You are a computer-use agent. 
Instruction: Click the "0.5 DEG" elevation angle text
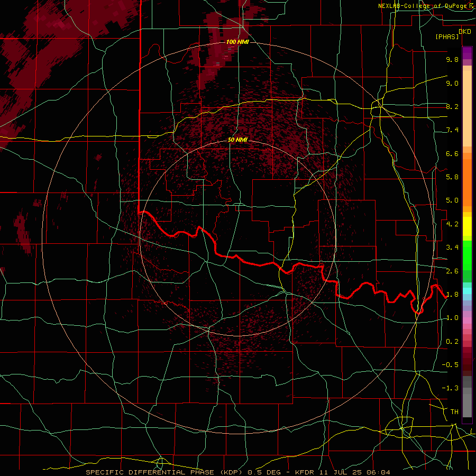point(263,472)
